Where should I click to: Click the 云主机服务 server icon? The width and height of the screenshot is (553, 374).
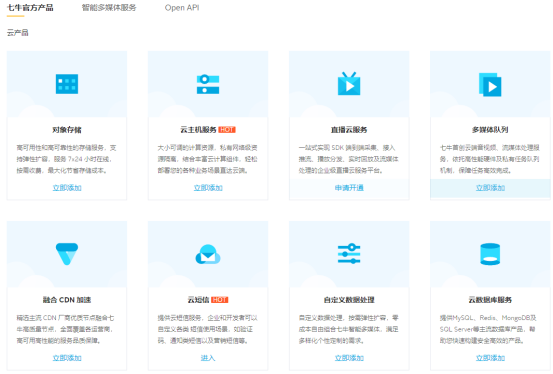tap(208, 84)
